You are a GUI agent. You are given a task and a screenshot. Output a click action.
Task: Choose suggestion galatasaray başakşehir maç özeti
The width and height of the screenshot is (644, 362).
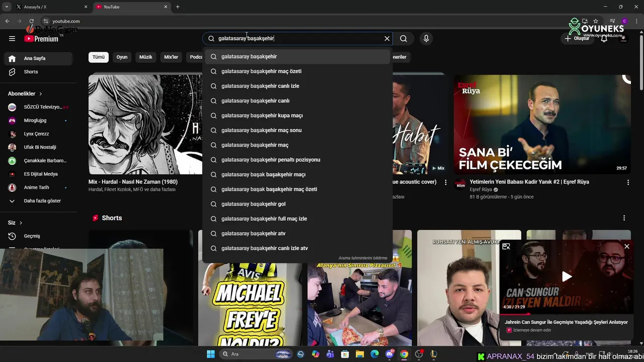[x=297, y=71]
